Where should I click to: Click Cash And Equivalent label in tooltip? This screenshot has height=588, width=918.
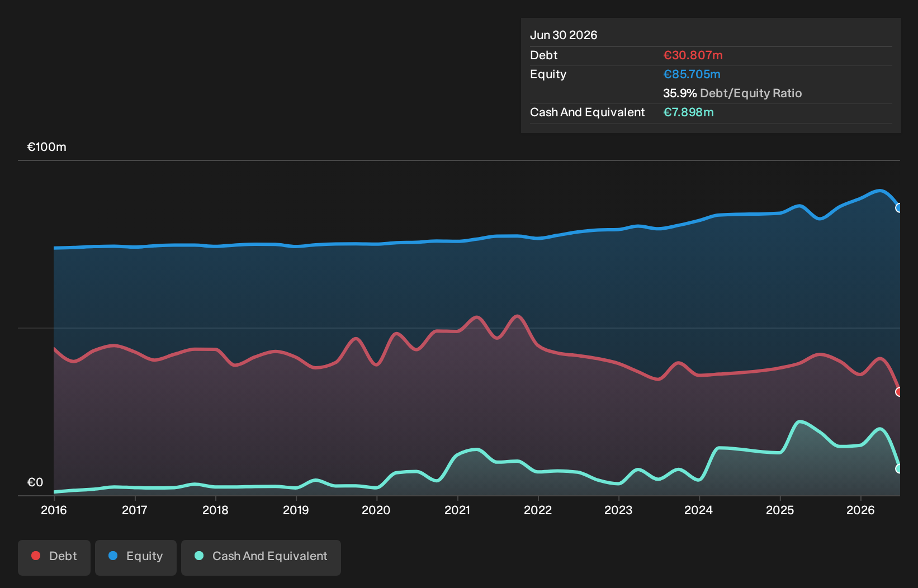(587, 112)
